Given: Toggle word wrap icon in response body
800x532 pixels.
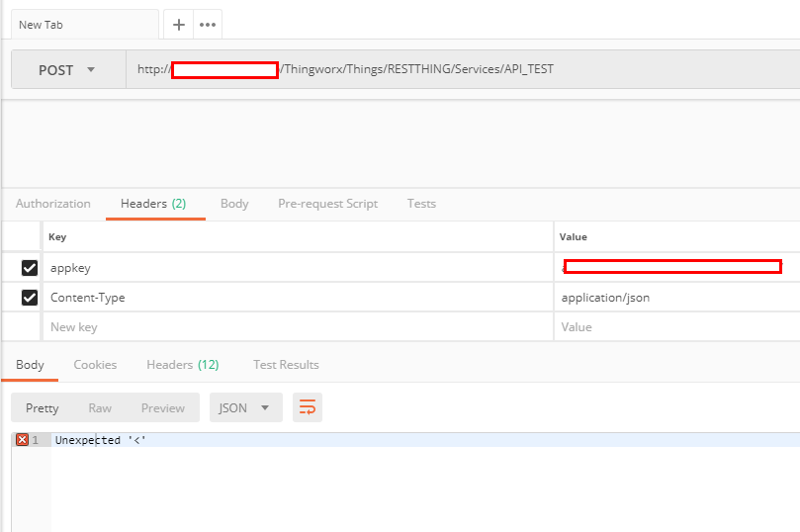Looking at the screenshot, I should click(308, 407).
